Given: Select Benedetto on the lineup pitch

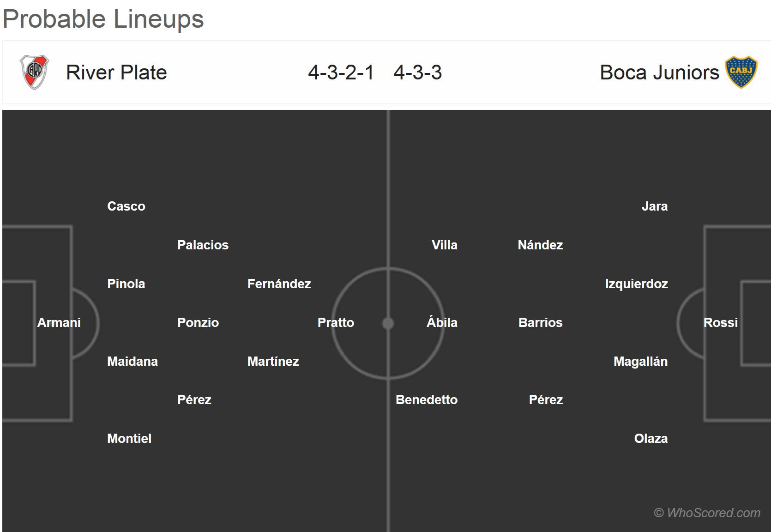Looking at the screenshot, I should pyautogui.click(x=427, y=399).
